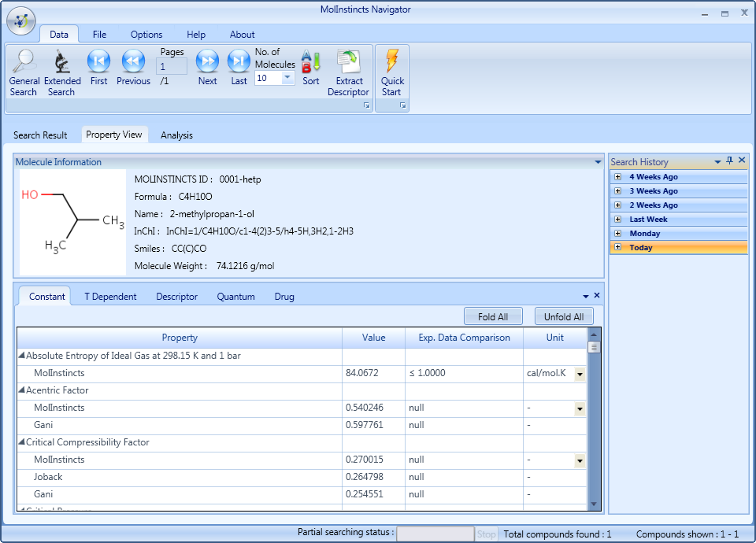Click Fold All button
This screenshot has width=756, height=543.
tap(493, 316)
